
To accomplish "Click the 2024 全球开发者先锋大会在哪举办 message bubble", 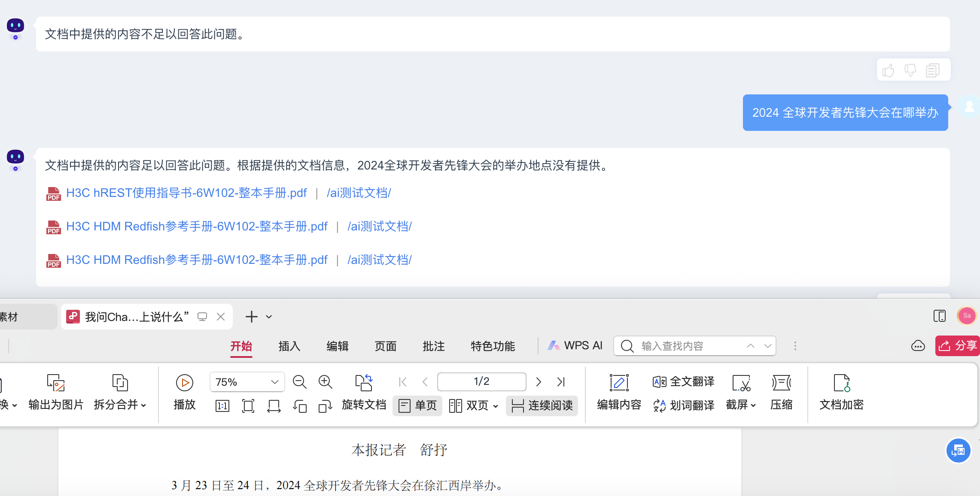I will [x=846, y=112].
